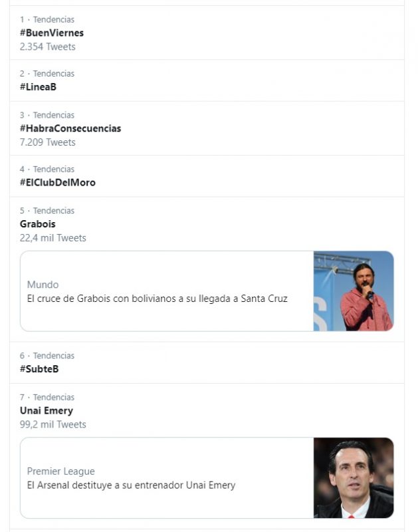Image resolution: width=418 pixels, height=532 pixels.
Task: Click the Grabois speaker photo thumbnail
Action: 353,291
